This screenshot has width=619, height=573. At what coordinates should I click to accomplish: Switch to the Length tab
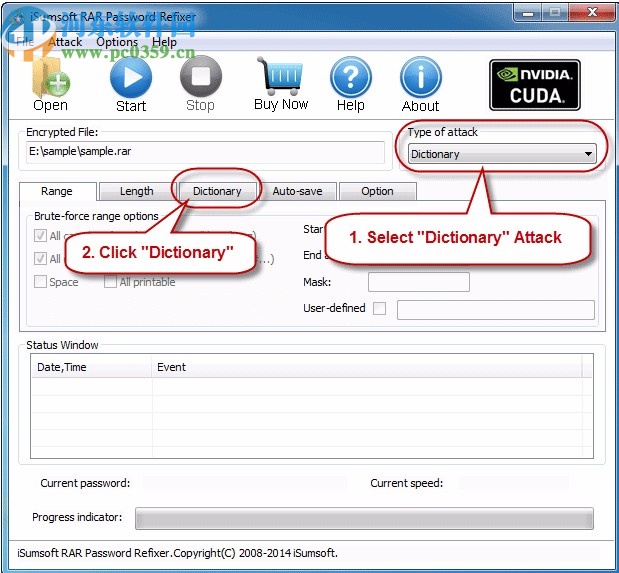tap(137, 192)
